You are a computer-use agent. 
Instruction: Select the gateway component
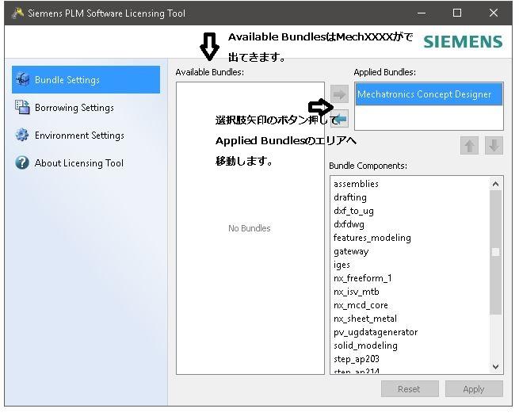(x=351, y=251)
